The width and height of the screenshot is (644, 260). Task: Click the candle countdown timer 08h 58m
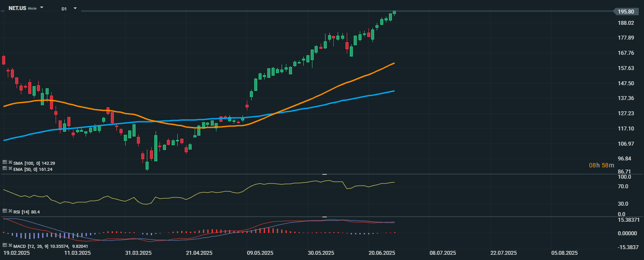601,165
